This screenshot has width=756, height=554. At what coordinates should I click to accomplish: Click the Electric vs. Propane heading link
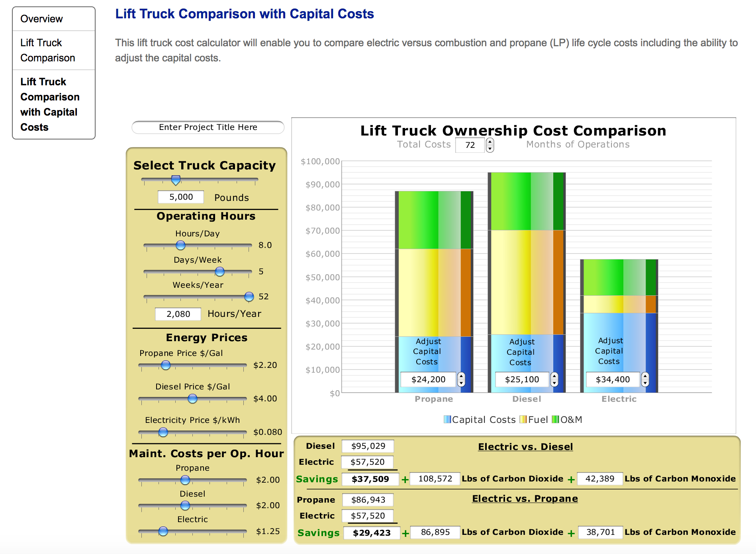tap(525, 499)
